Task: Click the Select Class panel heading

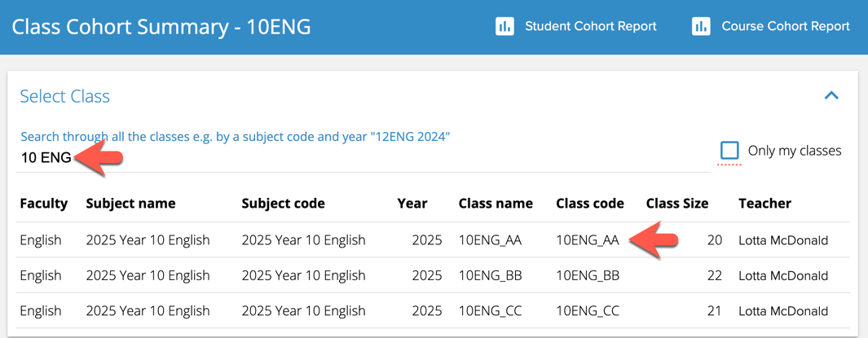Action: pos(64,96)
